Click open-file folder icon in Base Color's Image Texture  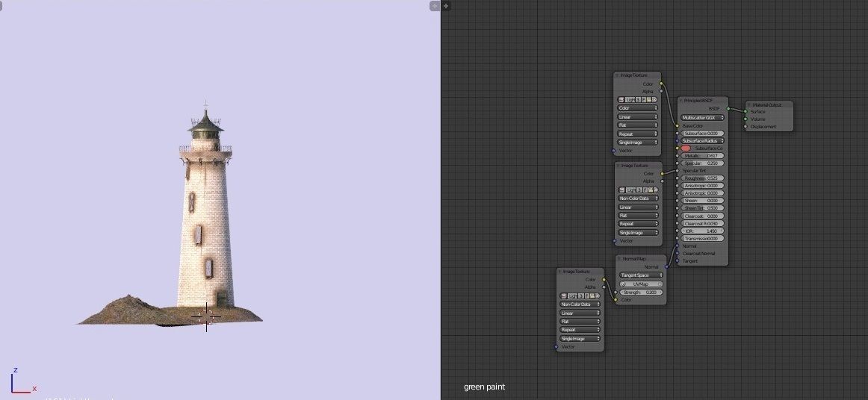click(x=649, y=99)
